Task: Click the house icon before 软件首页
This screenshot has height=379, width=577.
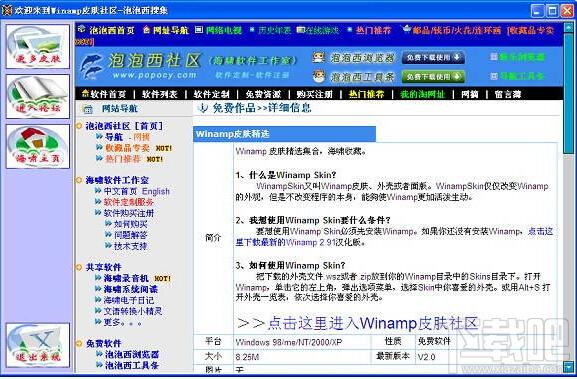Action: tap(85, 93)
